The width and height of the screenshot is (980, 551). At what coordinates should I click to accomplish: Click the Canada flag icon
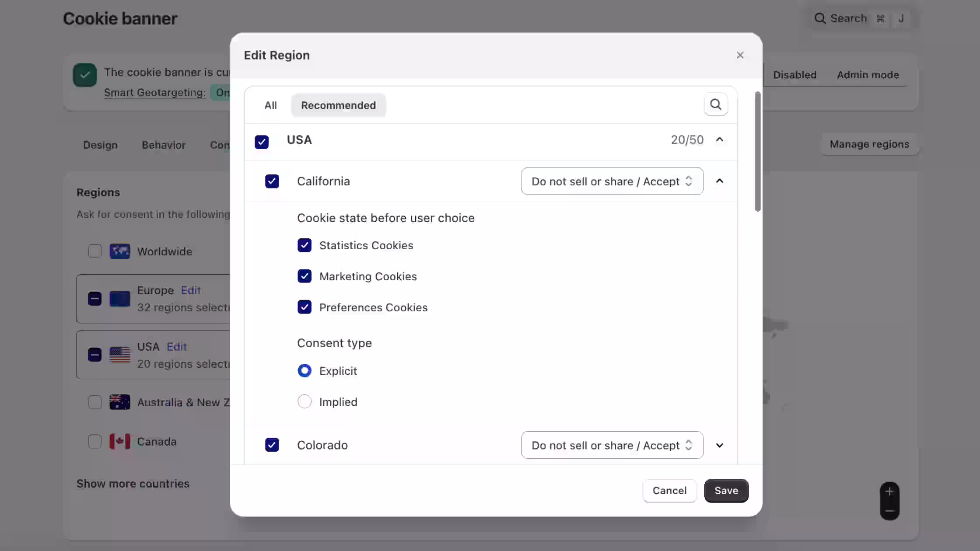(x=120, y=442)
